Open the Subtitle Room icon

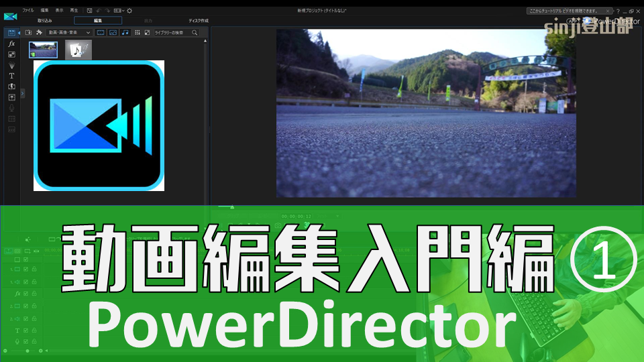(11, 129)
